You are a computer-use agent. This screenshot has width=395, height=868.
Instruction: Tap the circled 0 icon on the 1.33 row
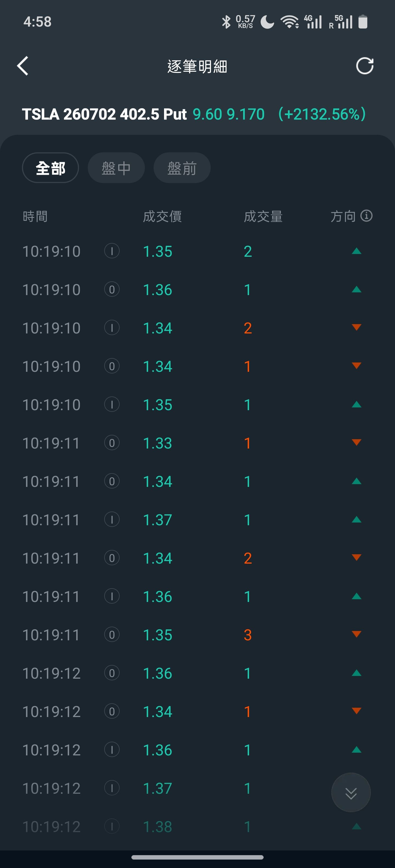click(112, 443)
